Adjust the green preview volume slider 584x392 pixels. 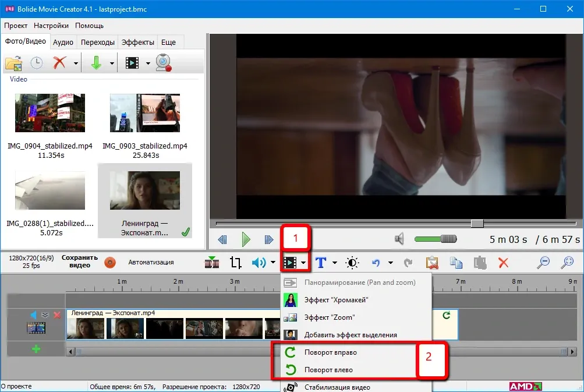(436, 239)
